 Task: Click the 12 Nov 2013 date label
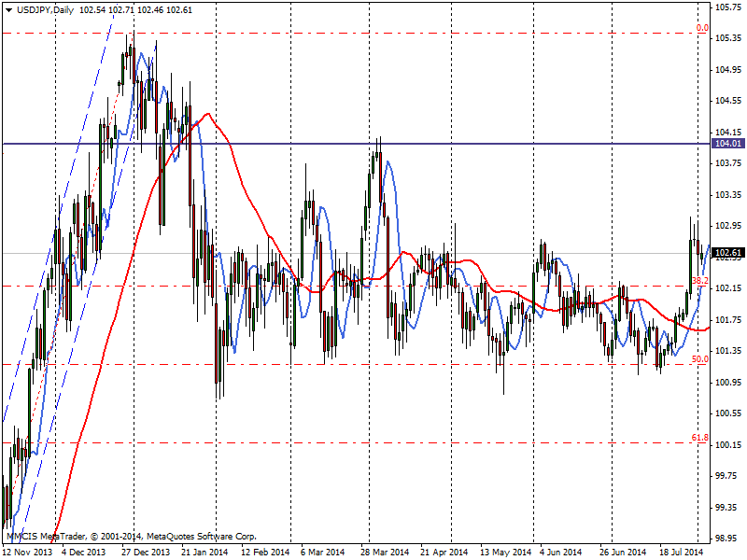tap(27, 552)
